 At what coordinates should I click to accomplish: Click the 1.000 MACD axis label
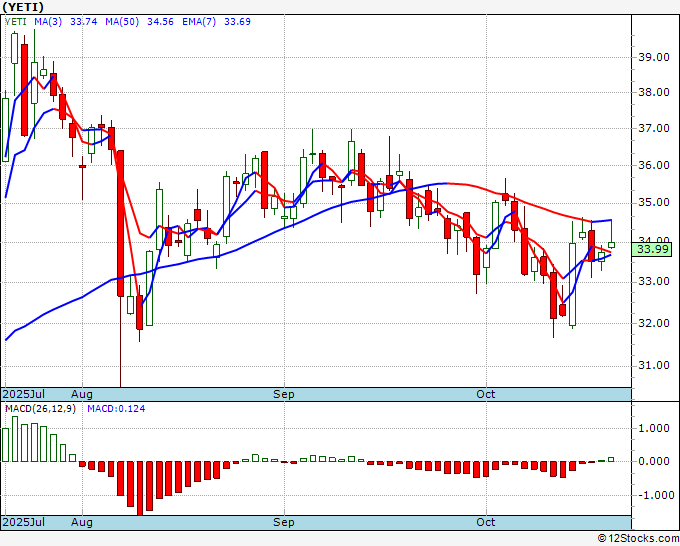point(654,428)
